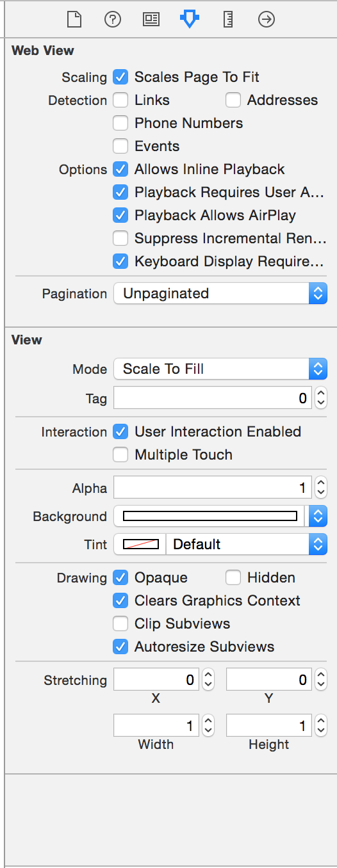337x868 pixels.
Task: Show the Quick Help inspector
Action: [113, 20]
